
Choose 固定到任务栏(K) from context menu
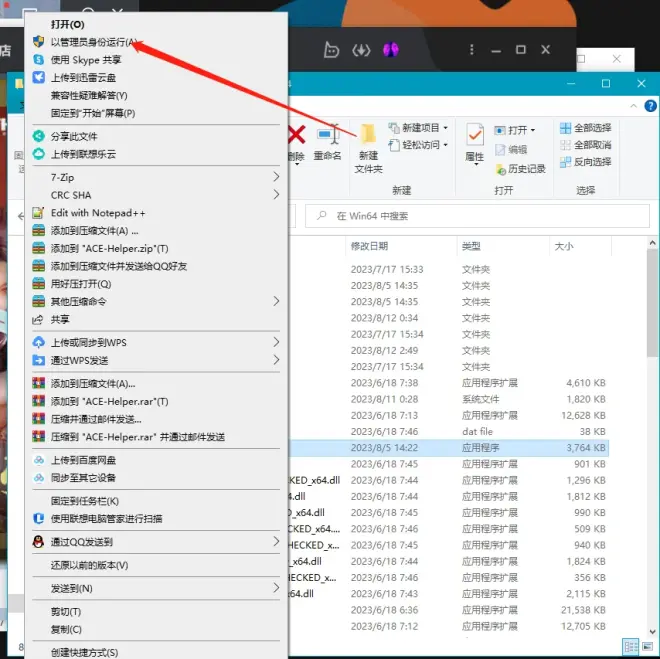tap(84, 501)
